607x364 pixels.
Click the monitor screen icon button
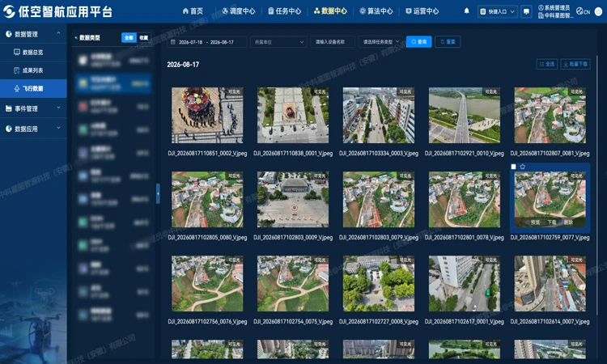point(526,11)
